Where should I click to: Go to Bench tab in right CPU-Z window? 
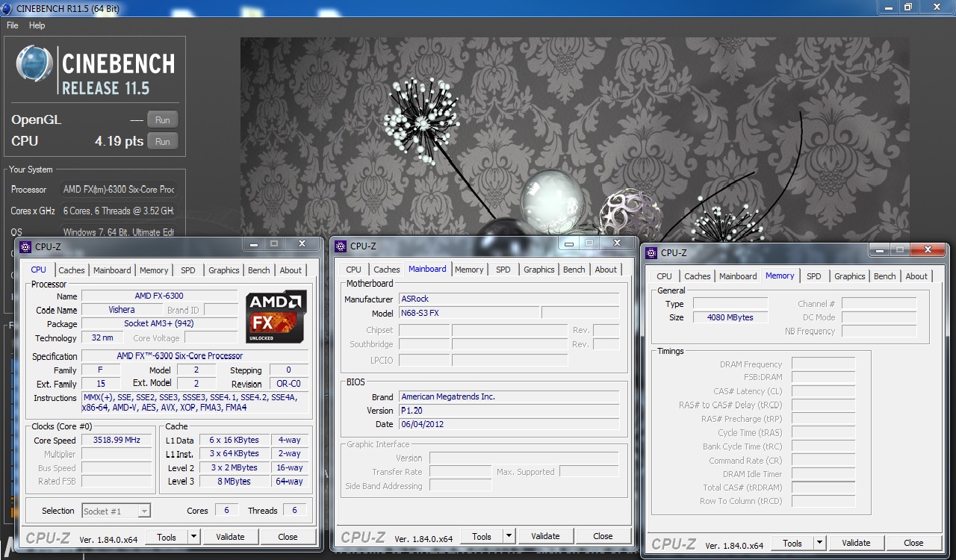pos(885,276)
